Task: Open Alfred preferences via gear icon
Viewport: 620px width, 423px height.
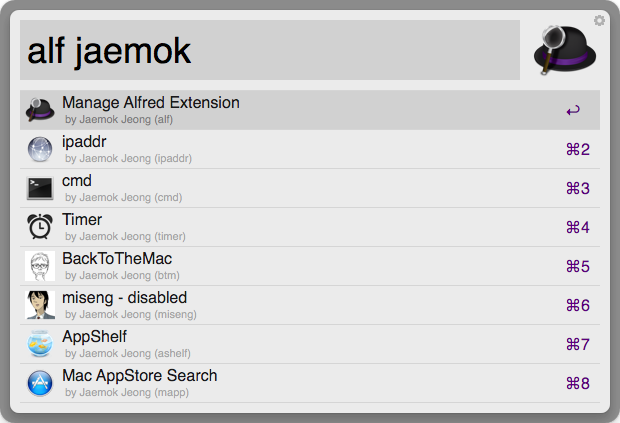Action: [599, 20]
